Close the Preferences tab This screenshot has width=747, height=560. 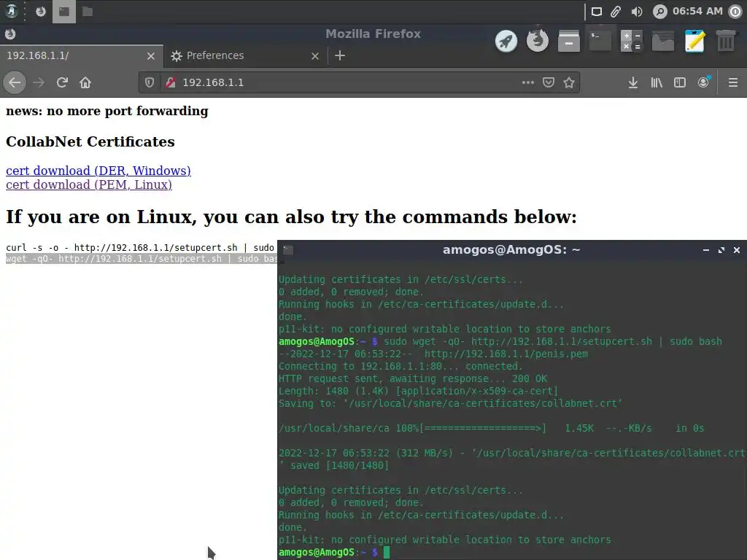(315, 56)
